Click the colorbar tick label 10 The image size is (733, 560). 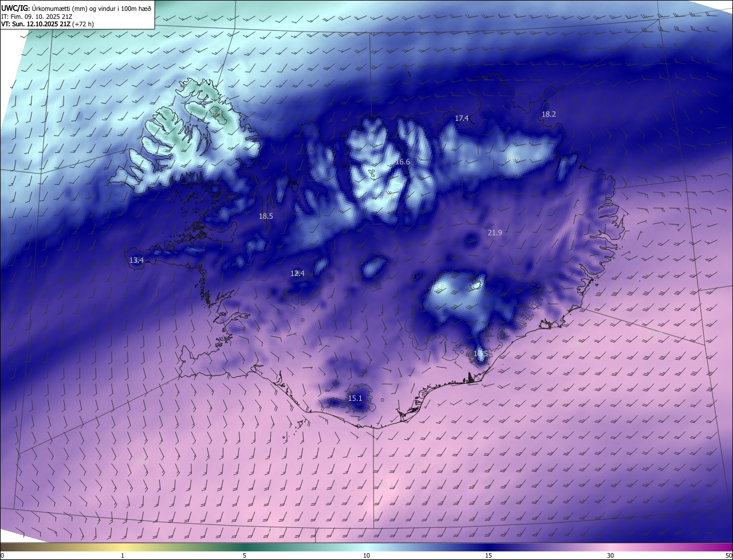[x=366, y=555]
